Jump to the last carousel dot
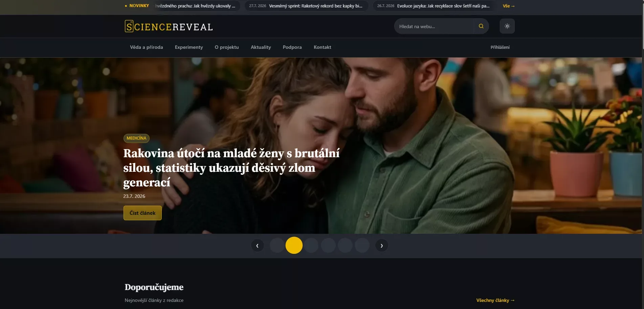 click(362, 245)
